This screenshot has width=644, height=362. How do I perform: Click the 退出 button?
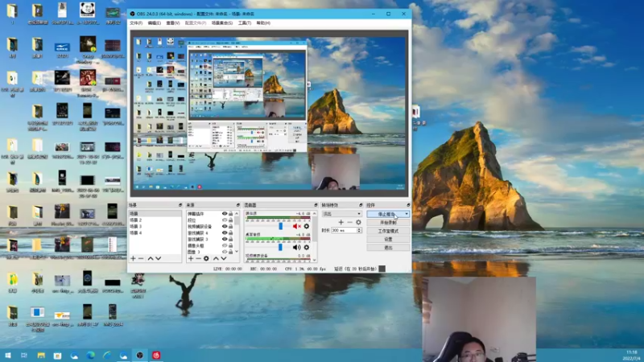pyautogui.click(x=388, y=248)
